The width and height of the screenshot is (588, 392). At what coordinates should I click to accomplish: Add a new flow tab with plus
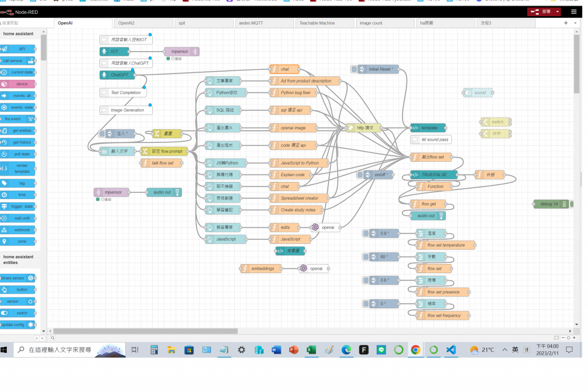coord(566,23)
